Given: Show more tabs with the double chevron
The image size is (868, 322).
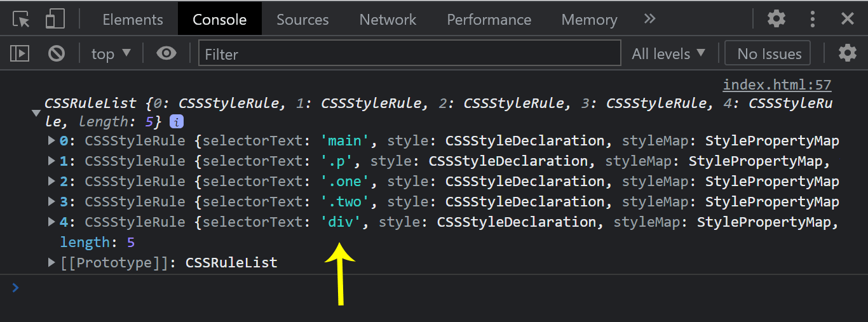Looking at the screenshot, I should (649, 19).
